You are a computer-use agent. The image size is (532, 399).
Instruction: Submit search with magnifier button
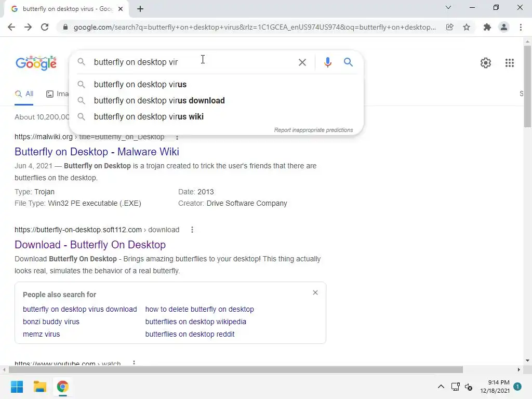[348, 62]
